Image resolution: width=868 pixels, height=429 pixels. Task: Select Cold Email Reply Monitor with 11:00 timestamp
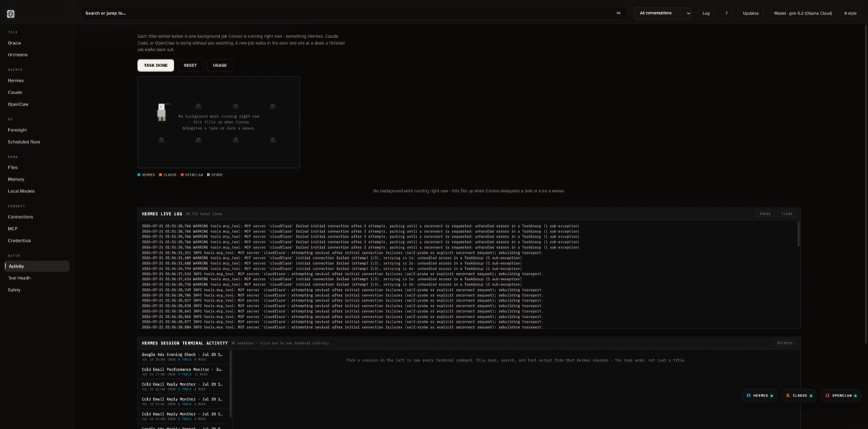point(184,416)
